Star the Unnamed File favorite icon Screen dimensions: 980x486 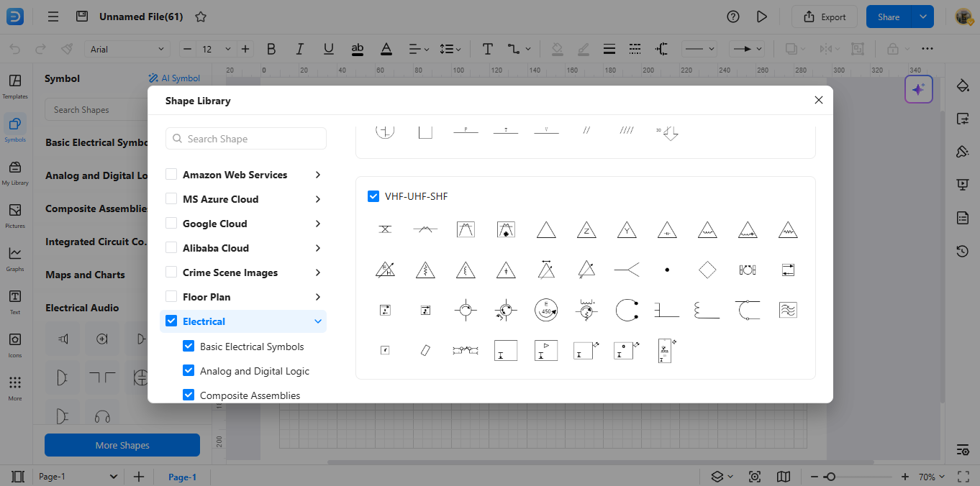(201, 17)
